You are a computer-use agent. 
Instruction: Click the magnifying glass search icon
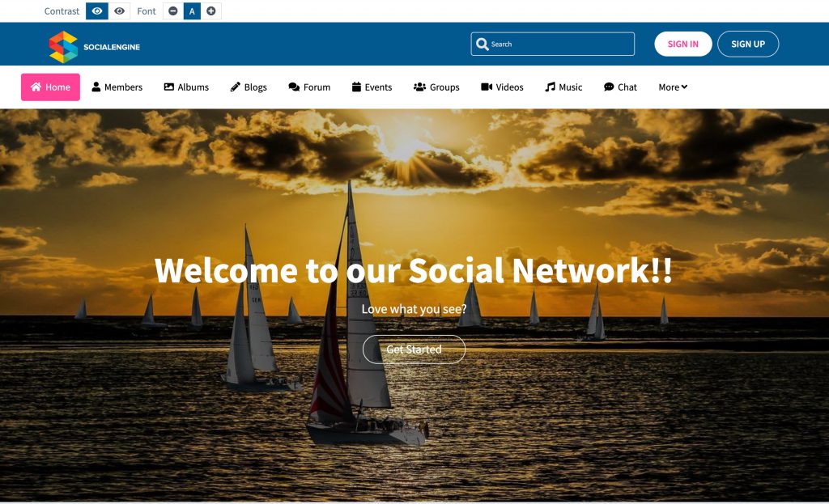pos(482,44)
